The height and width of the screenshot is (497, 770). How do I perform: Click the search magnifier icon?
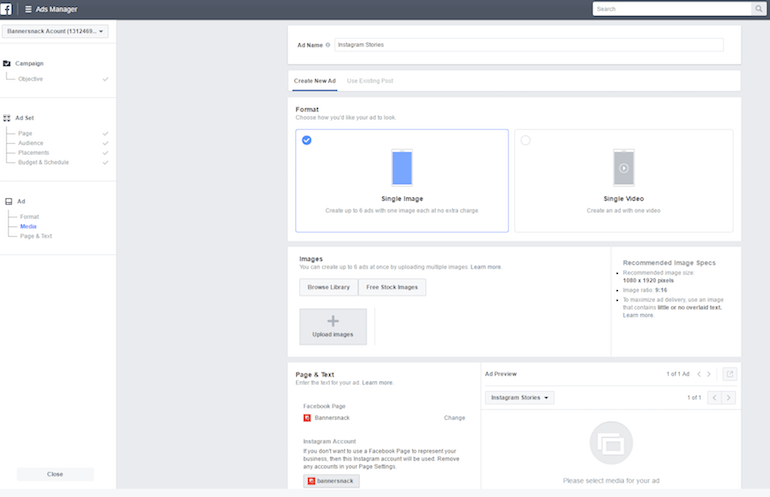coord(758,9)
